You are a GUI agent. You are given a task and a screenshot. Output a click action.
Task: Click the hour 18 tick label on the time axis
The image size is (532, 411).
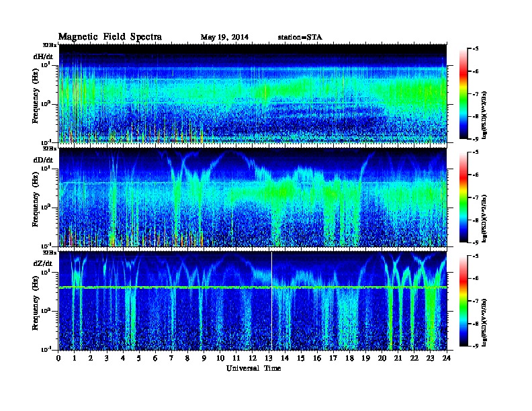click(x=349, y=358)
